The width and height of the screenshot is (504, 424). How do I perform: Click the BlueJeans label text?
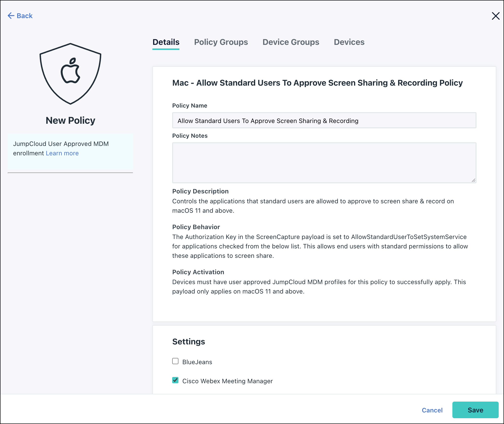click(x=197, y=362)
